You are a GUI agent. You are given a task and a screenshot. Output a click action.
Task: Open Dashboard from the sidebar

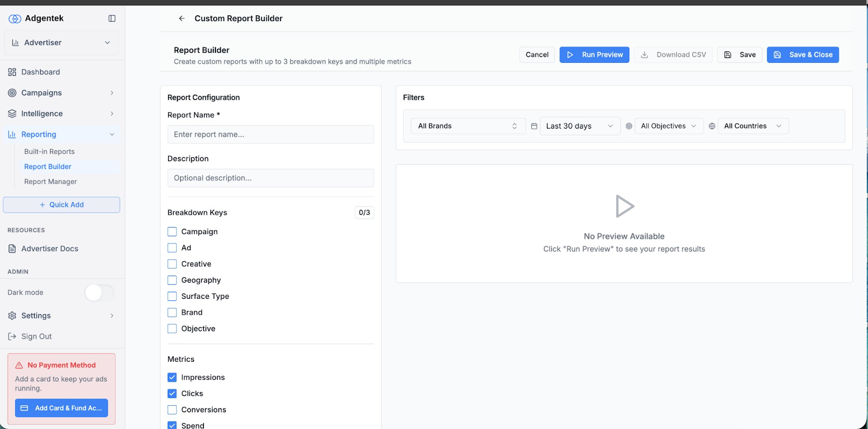coord(41,72)
